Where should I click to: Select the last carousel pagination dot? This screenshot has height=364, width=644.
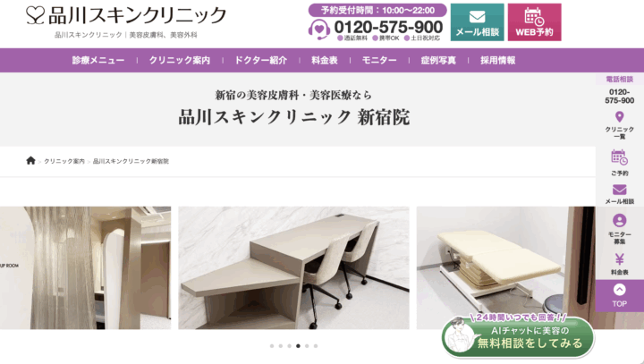coord(316,346)
